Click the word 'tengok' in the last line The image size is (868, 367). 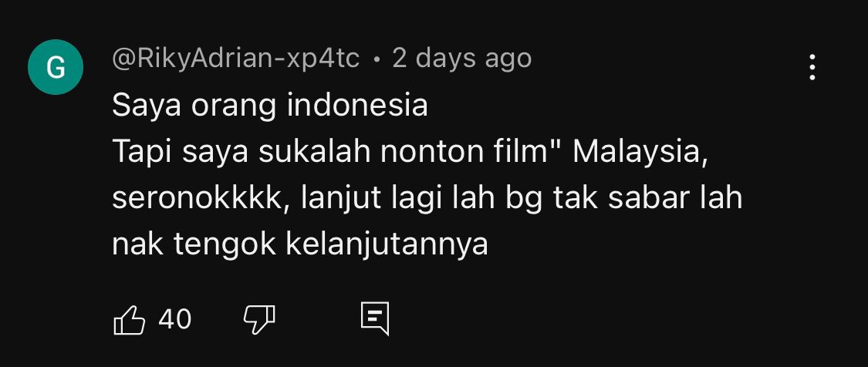point(225,244)
